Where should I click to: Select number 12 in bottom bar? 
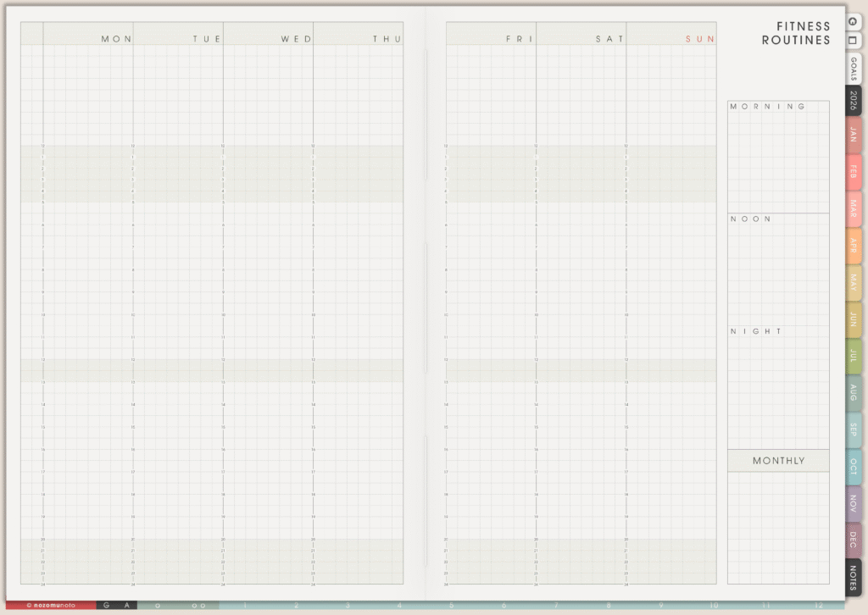tap(818, 605)
